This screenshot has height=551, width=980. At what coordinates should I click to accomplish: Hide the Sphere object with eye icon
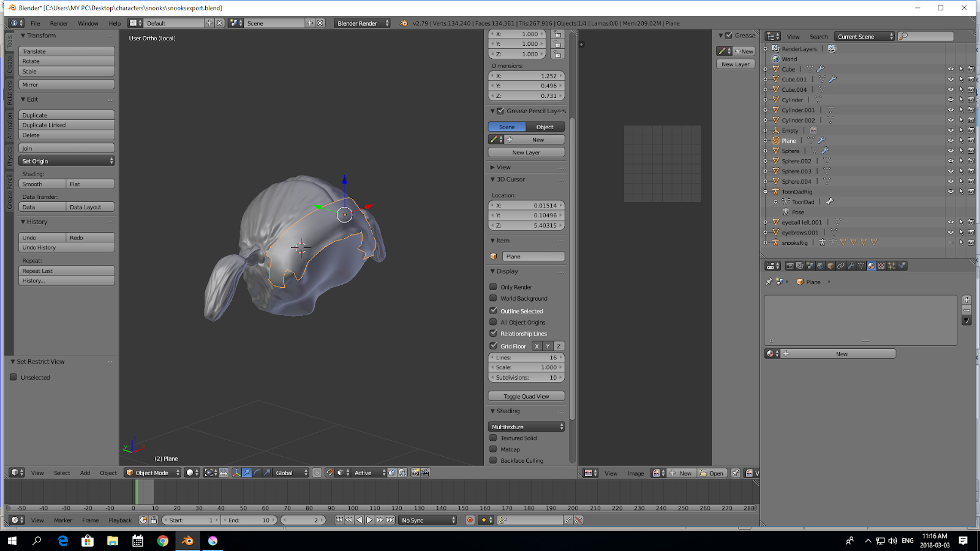point(951,151)
